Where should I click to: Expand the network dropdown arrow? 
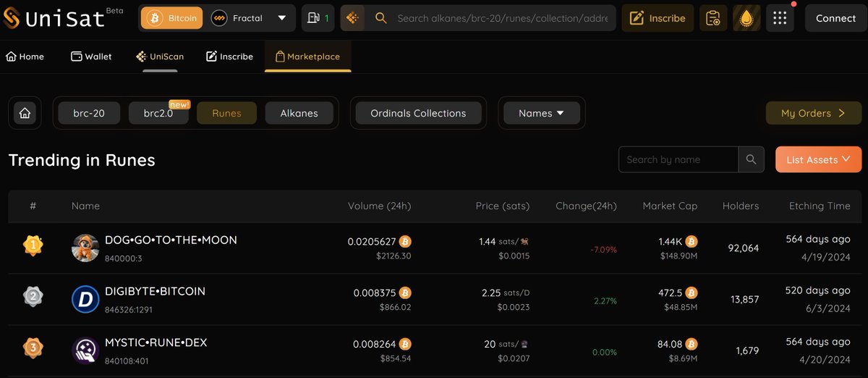[282, 18]
